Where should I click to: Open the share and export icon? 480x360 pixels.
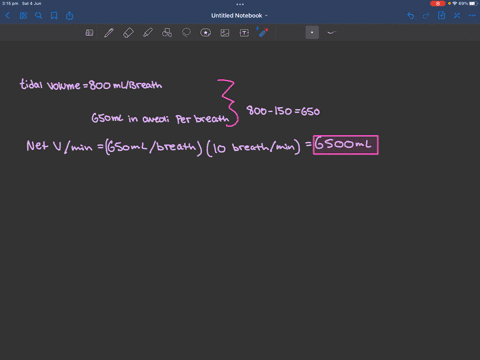tap(69, 16)
